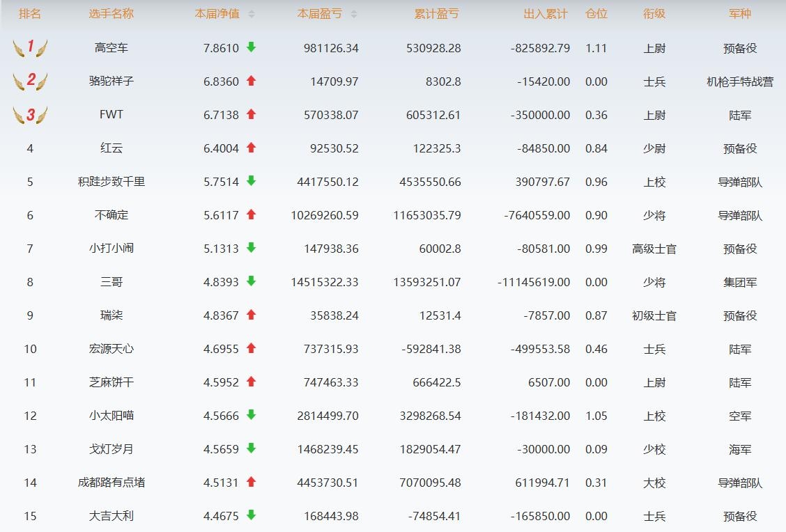The width and height of the screenshot is (786, 532).
Task: Open player 骆驼祥子 profile
Action: click(111, 81)
